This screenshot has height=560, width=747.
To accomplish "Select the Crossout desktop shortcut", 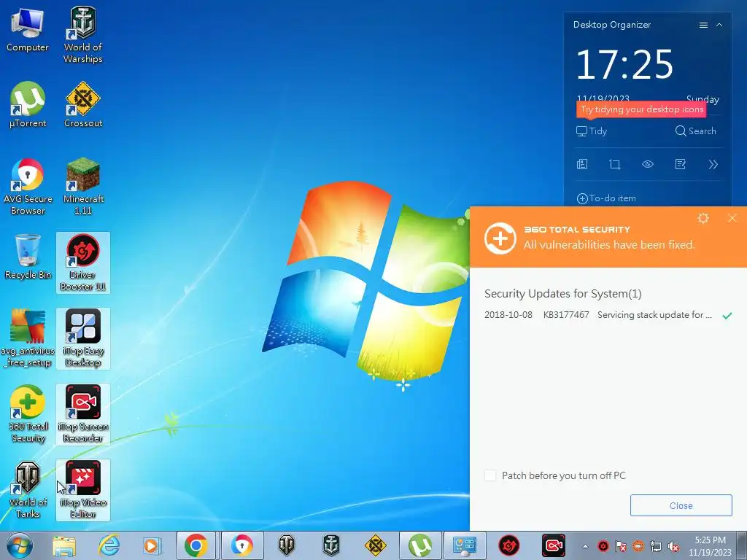I will (x=83, y=106).
